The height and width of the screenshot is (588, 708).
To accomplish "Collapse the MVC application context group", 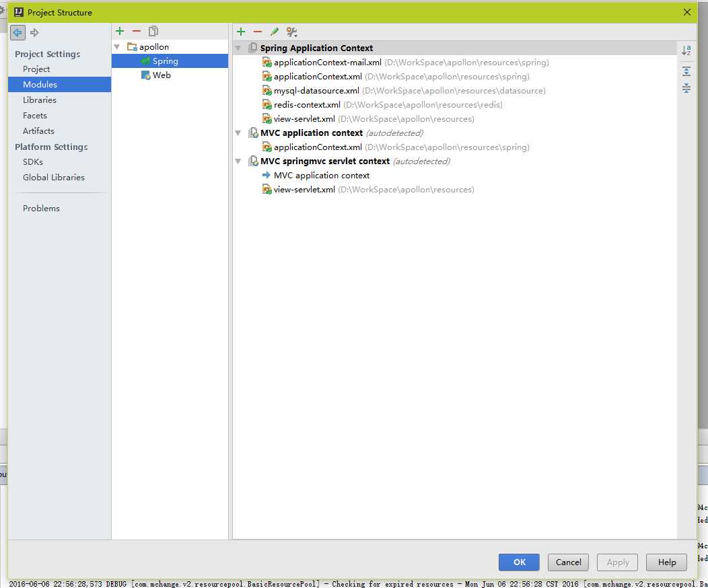I will pyautogui.click(x=238, y=133).
